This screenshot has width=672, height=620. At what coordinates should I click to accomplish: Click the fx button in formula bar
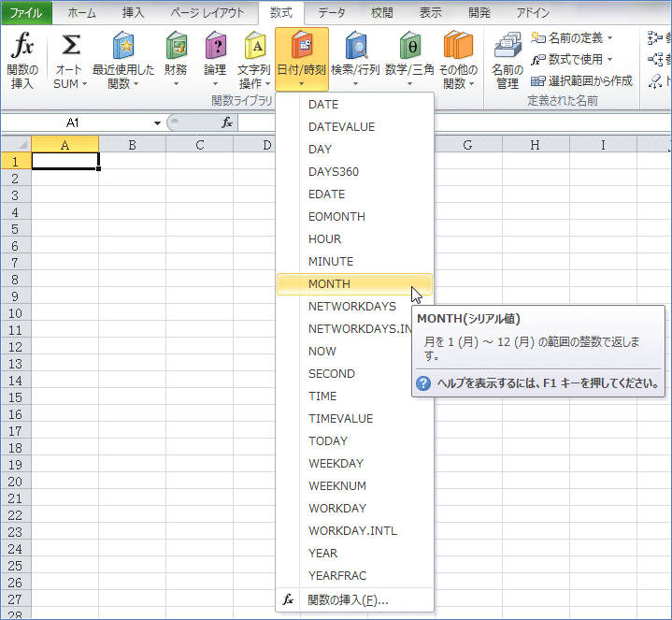[226, 123]
